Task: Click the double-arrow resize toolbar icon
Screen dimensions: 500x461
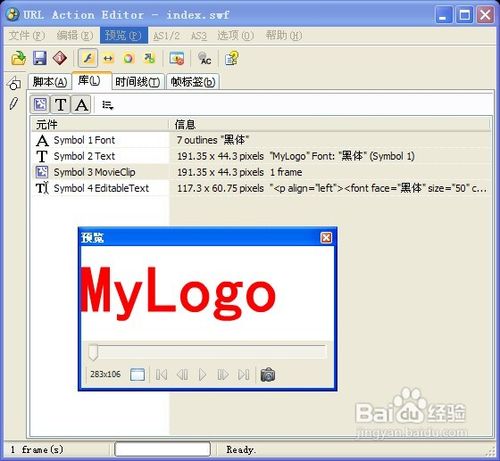Action: click(x=108, y=59)
